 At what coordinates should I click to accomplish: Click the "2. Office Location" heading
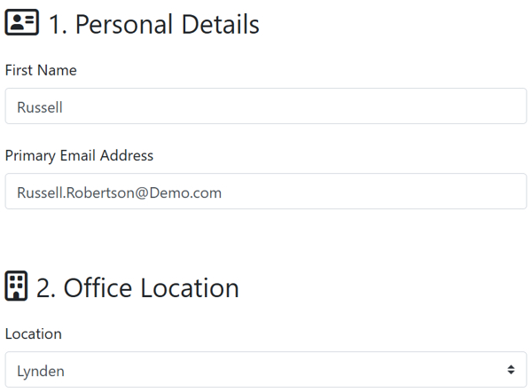(x=137, y=287)
